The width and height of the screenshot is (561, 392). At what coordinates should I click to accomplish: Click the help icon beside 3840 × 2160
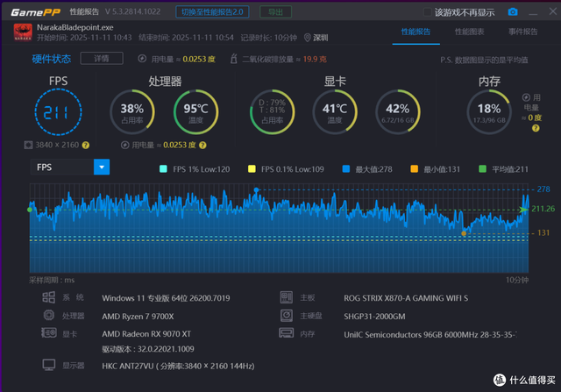tap(86, 145)
